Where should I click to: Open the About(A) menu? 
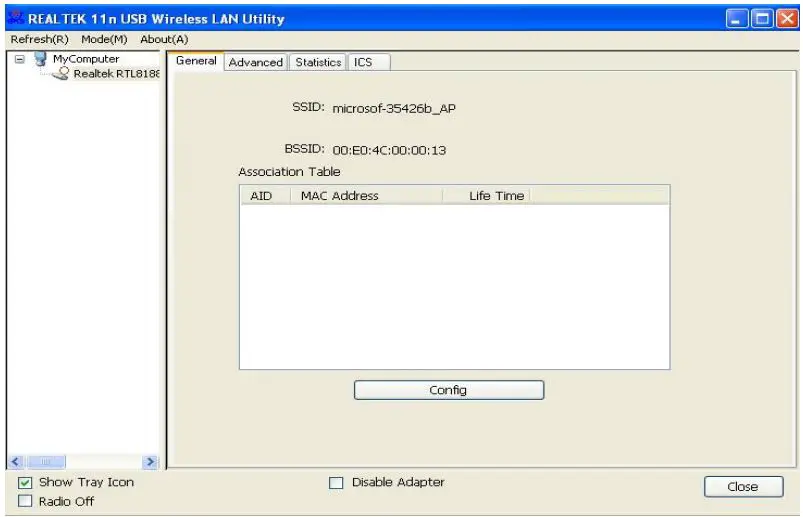(x=164, y=39)
